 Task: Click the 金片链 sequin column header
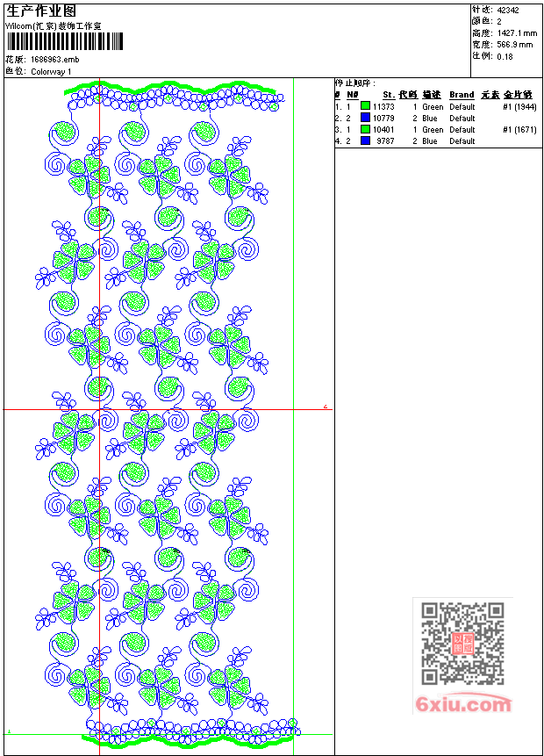point(518,95)
